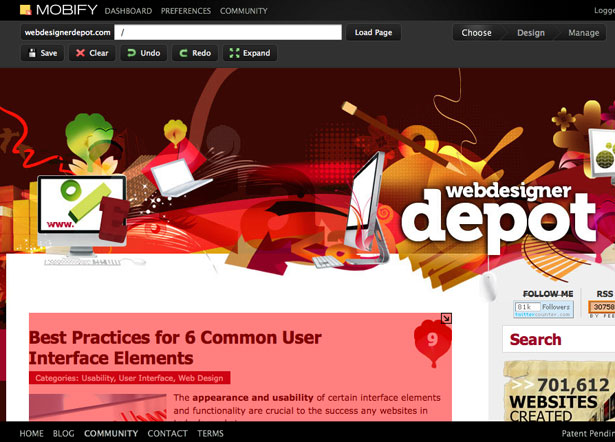Focus the page path input field
Screen dimensions: 615x442
pyautogui.click(x=228, y=33)
